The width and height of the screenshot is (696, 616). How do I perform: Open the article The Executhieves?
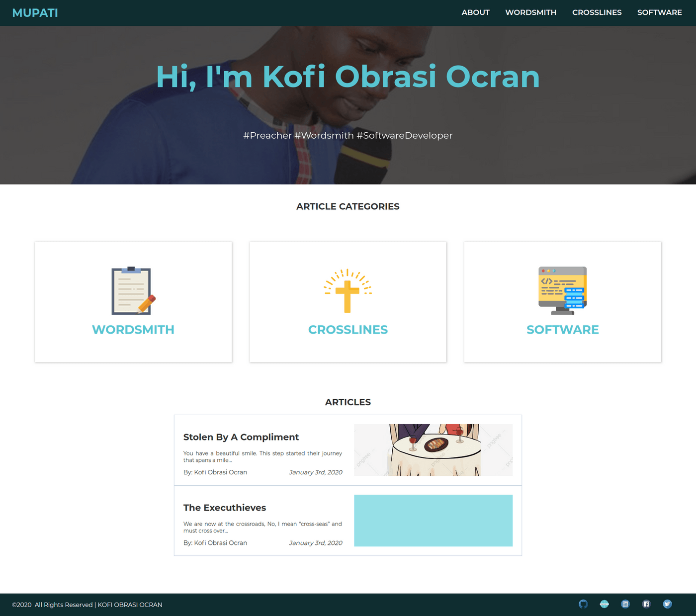(224, 508)
